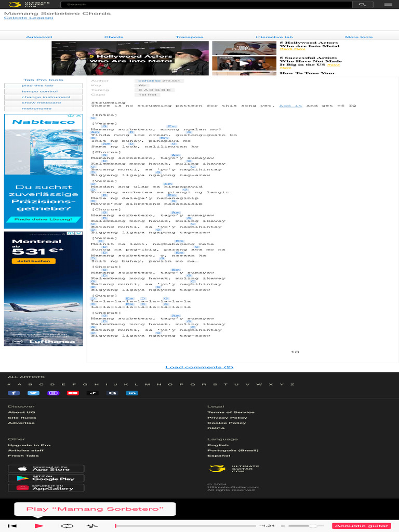Open the Transpose tab
Image resolution: width=399 pixels, height=532 pixels.
tap(189, 37)
